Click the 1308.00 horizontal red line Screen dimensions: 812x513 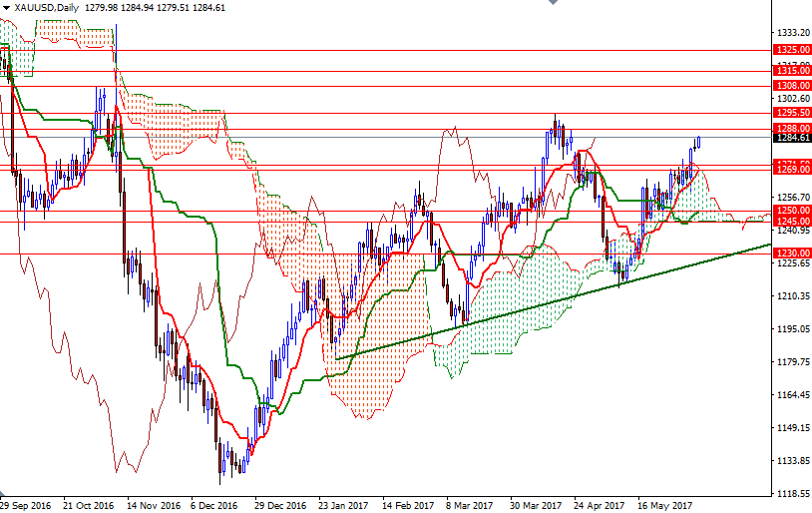coord(399,86)
